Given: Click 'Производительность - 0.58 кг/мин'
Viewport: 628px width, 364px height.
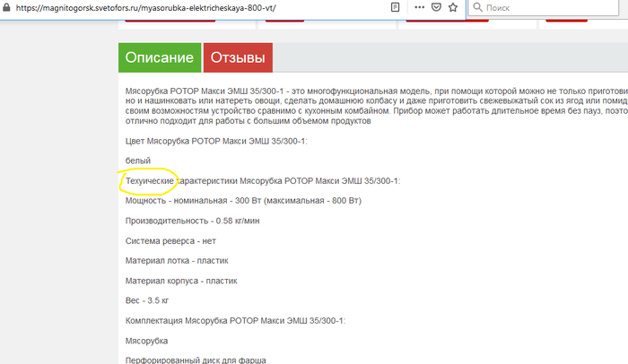Looking at the screenshot, I should coord(192,221).
